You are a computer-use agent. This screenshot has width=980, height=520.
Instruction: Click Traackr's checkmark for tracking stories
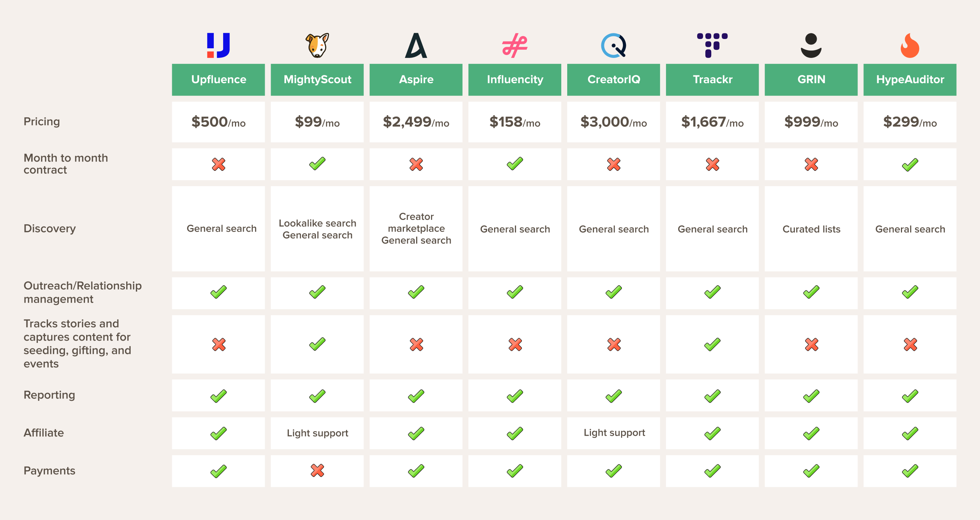712,345
